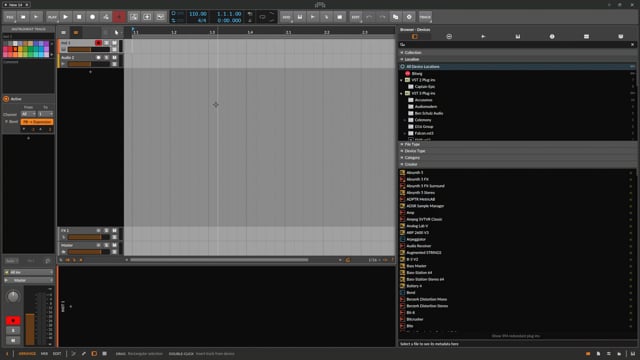Click the PB + Expression button
Viewport: 640px width, 360px height.
point(37,122)
